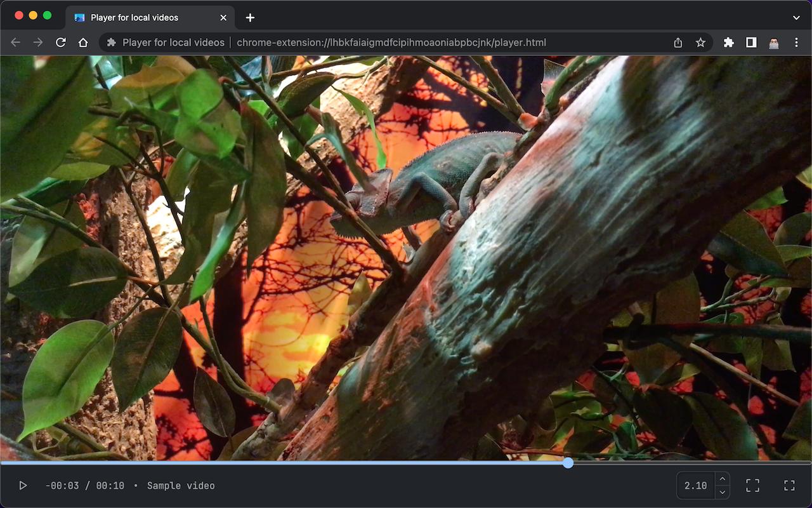Viewport: 812px width, 508px height.
Task: Play the sample video
Action: [x=23, y=486]
